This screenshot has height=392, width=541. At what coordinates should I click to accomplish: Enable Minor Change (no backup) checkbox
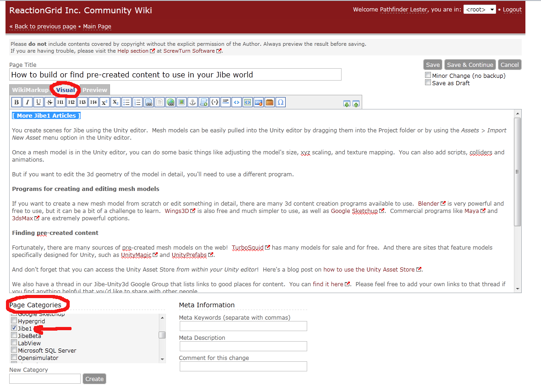coord(428,76)
